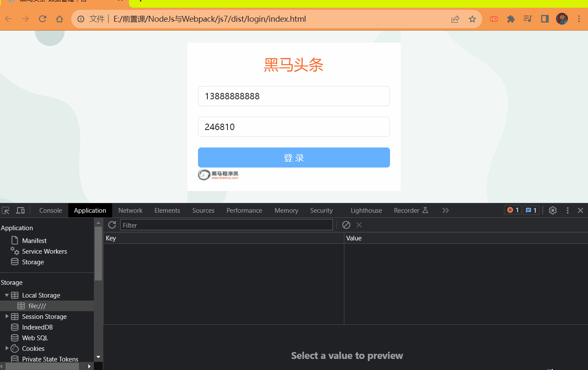Open DevTools customize three-dot menu
588x370 pixels.
pyautogui.click(x=568, y=210)
